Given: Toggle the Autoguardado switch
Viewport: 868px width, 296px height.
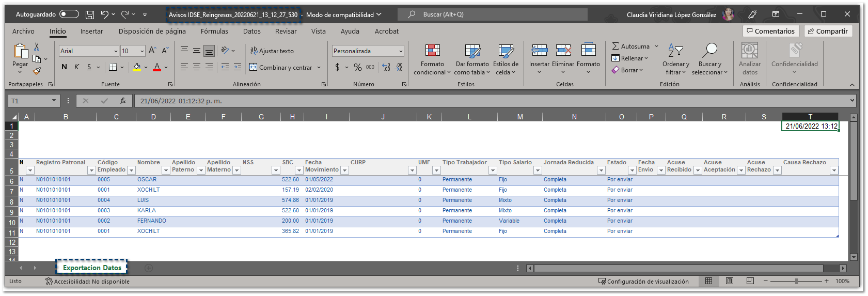Looking at the screenshot, I should click(x=69, y=14).
